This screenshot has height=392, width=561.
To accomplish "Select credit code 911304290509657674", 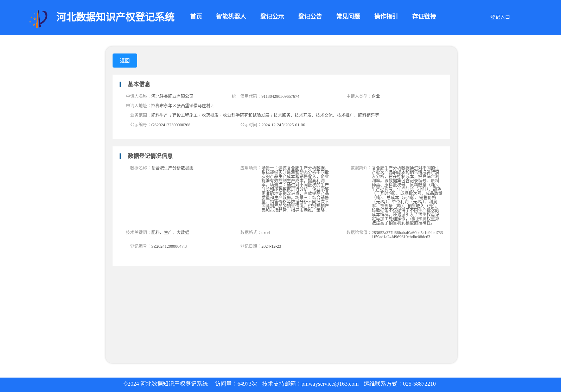I will coord(280,96).
